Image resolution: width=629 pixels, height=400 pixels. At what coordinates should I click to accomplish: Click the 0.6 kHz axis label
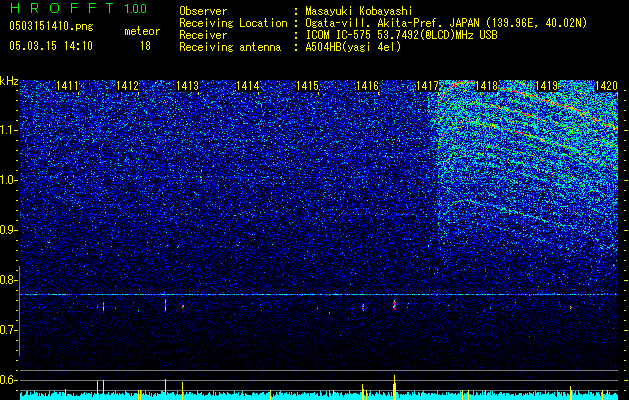point(8,380)
